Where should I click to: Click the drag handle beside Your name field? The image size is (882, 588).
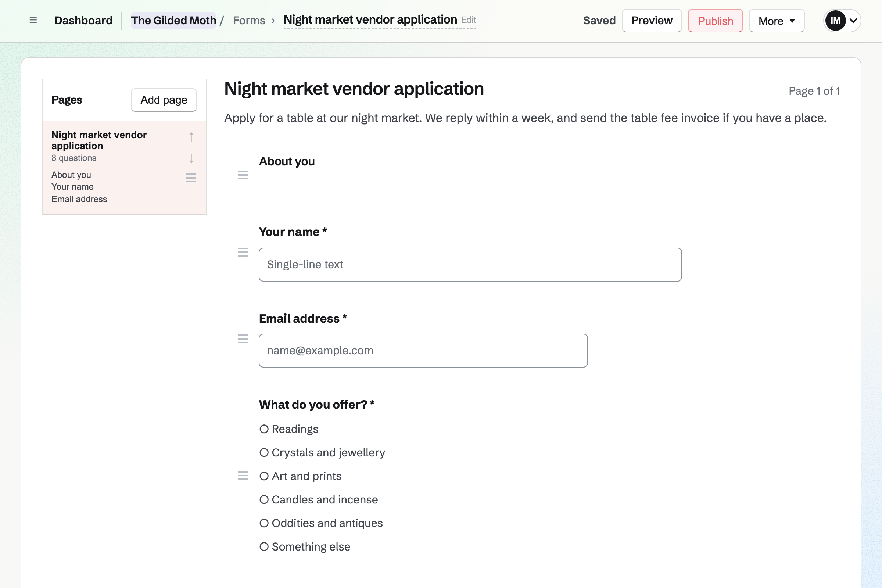(243, 252)
